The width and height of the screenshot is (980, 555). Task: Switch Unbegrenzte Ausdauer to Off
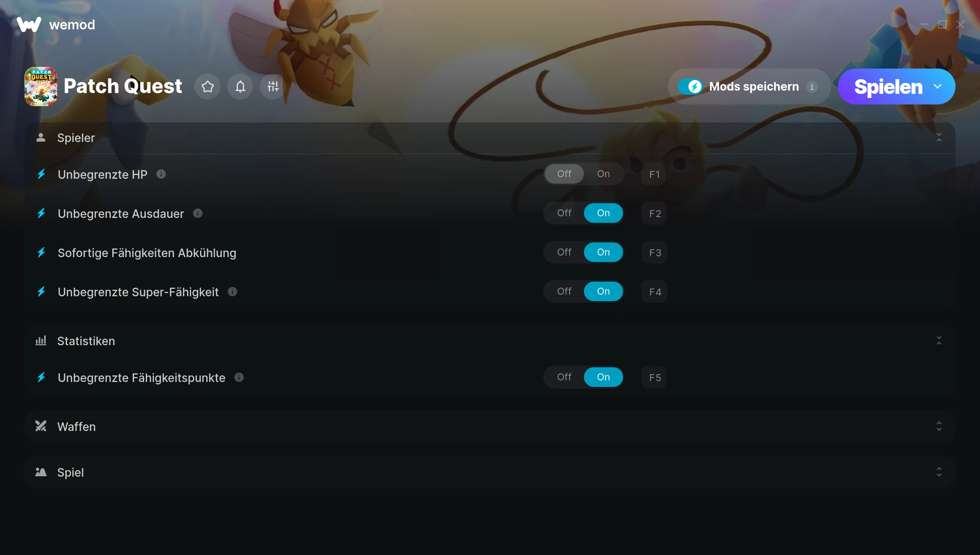[564, 213]
